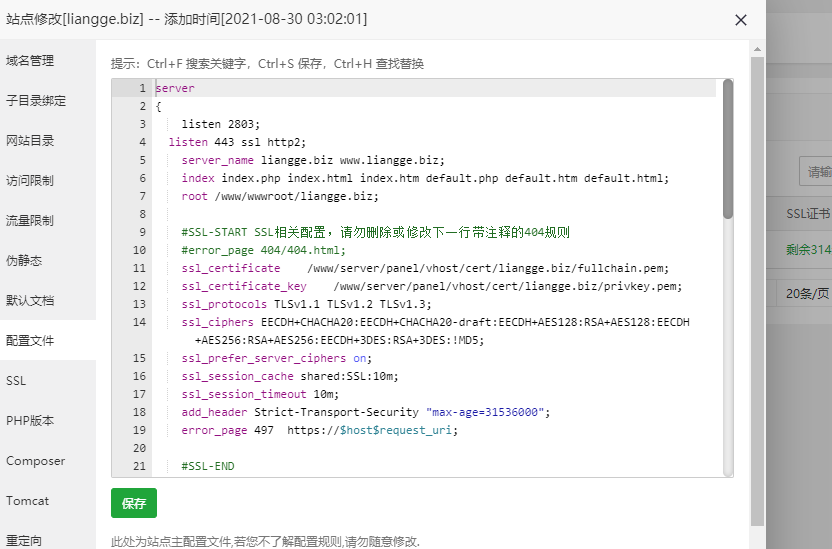This screenshot has height=549, width=832.
Task: Switch to PHP版本 tab
Action: coord(30,421)
